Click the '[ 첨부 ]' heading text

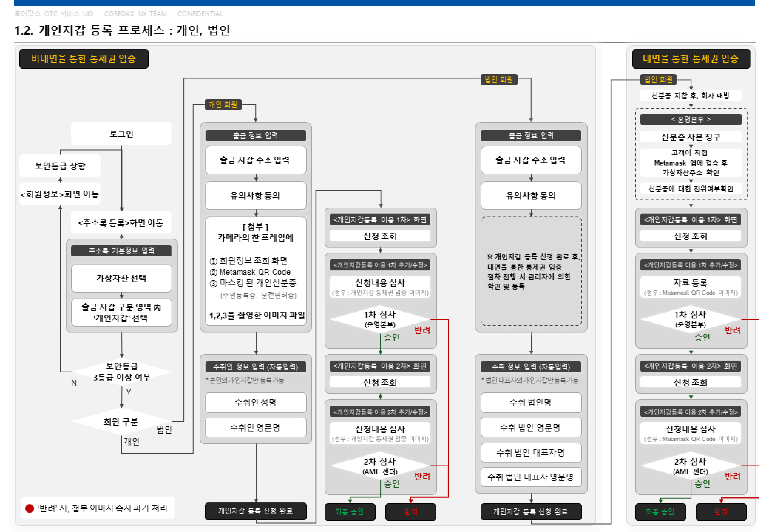(255, 227)
